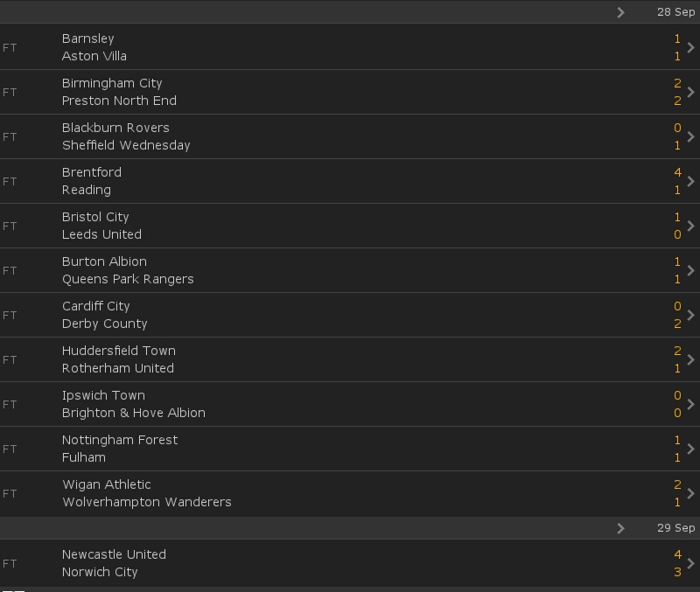This screenshot has height=592, width=700.
Task: Expand the 29 Sep date header chevron
Action: (620, 528)
